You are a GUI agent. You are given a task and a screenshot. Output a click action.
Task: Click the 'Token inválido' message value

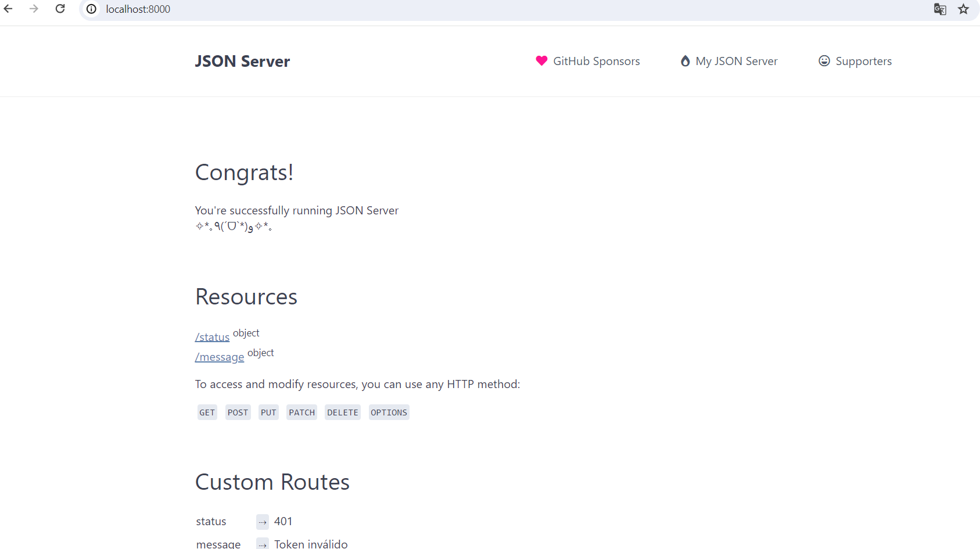point(311,544)
